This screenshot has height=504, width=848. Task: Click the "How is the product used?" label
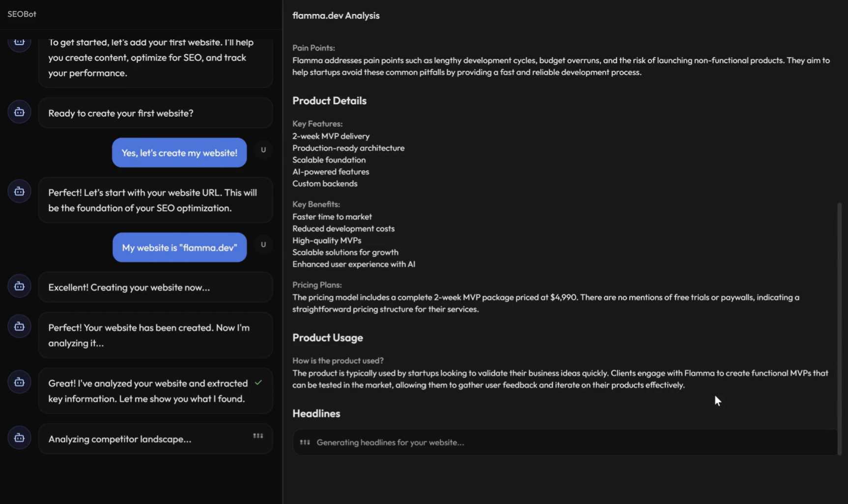tap(338, 361)
